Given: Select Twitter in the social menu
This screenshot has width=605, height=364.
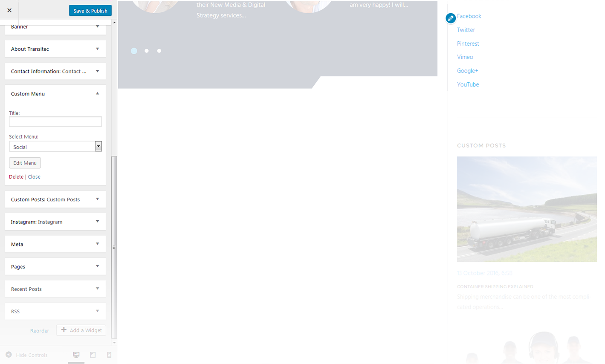Looking at the screenshot, I should 466,30.
